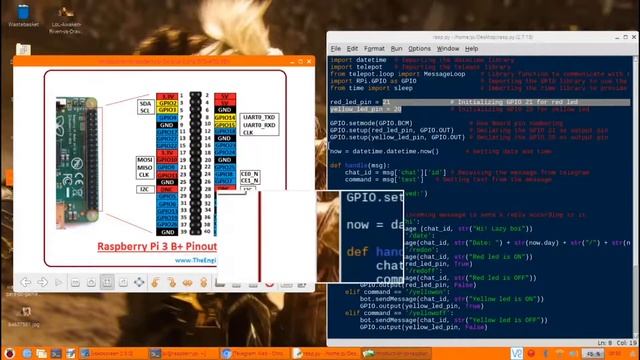Click the Raspberry Pi pinout diagram image
Screen dimensions: 640x360
165,168
